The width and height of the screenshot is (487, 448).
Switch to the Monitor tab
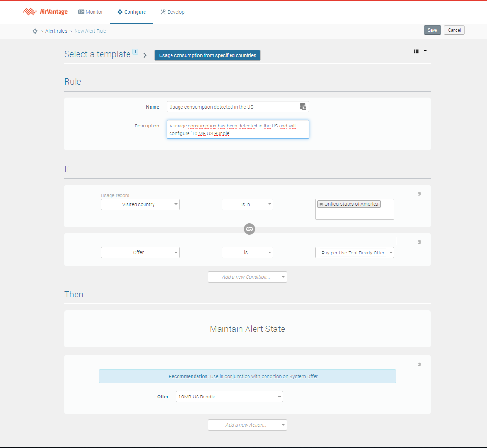[x=90, y=12]
